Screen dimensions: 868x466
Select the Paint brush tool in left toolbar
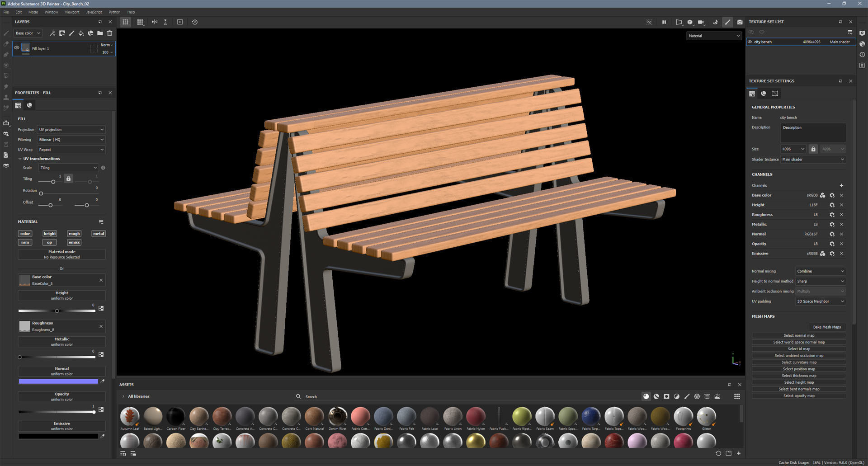pyautogui.click(x=6, y=33)
